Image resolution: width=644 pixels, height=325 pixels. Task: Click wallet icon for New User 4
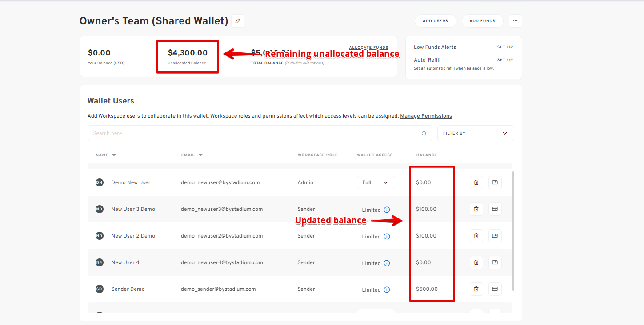pyautogui.click(x=495, y=262)
